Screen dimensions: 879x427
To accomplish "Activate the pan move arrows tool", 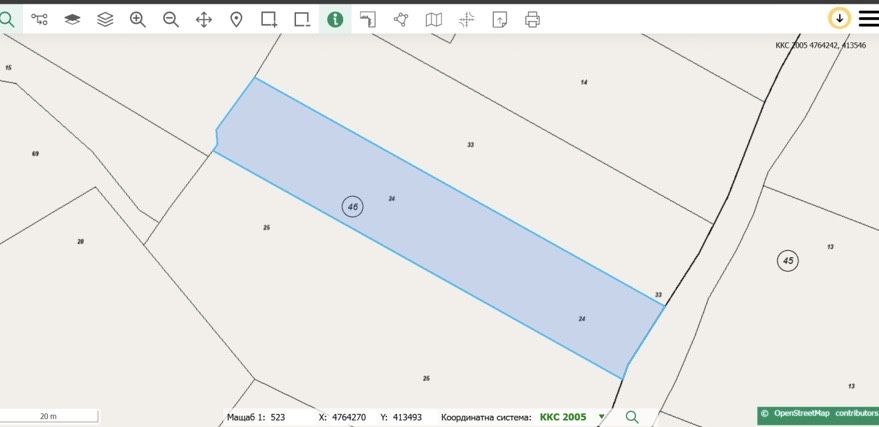I will [203, 20].
